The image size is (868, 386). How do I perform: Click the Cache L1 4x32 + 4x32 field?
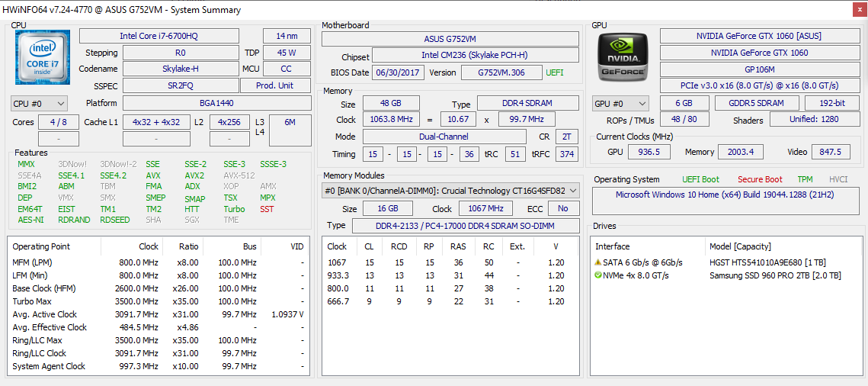[156, 122]
